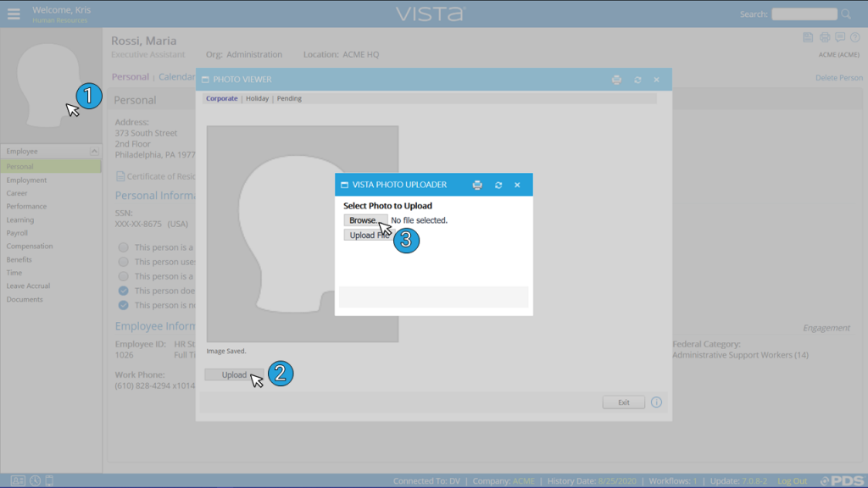The height and width of the screenshot is (488, 868).
Task: Click the Exit button in Photo Viewer
Action: pos(624,402)
